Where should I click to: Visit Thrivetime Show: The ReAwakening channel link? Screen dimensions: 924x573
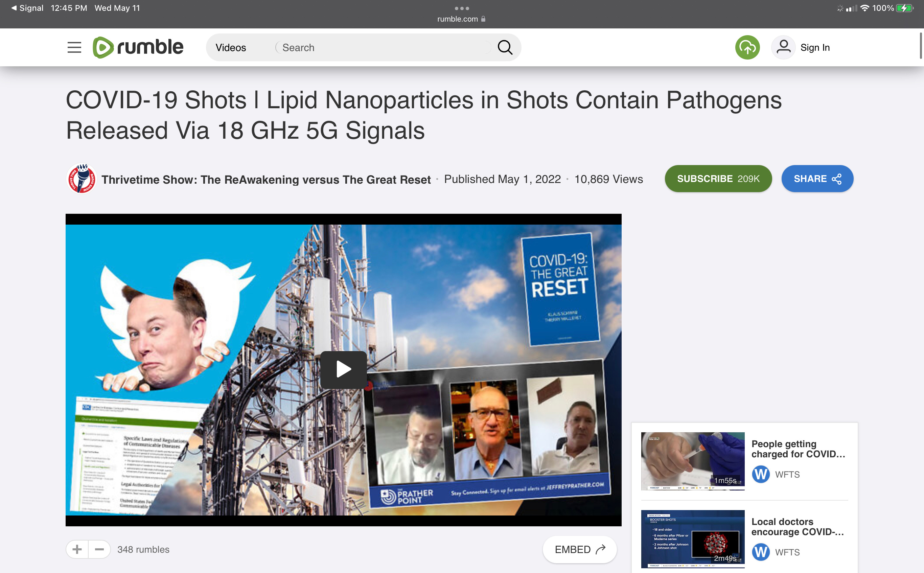click(x=266, y=179)
